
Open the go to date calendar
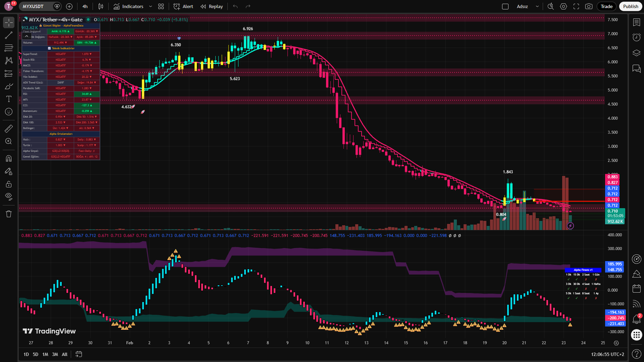[x=78, y=354]
